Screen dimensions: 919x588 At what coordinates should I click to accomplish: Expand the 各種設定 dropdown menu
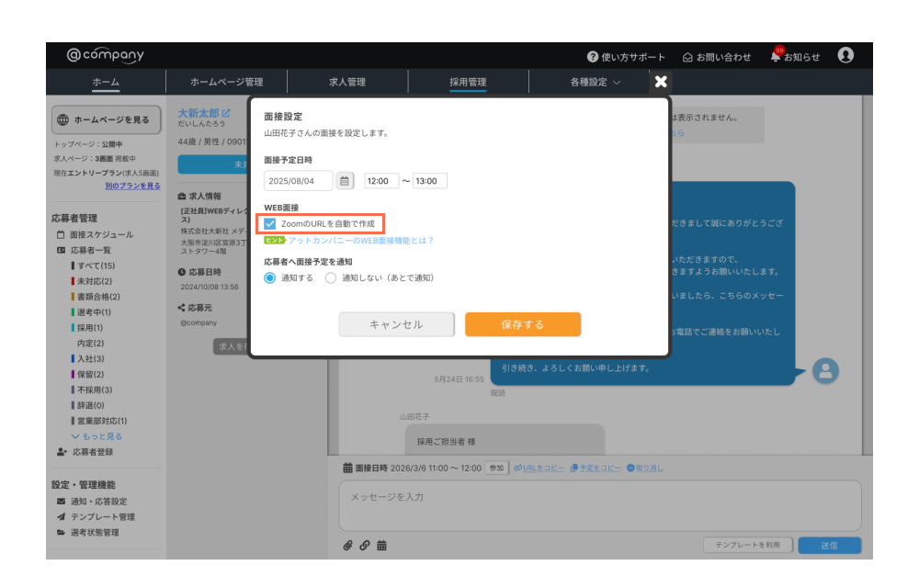point(595,82)
